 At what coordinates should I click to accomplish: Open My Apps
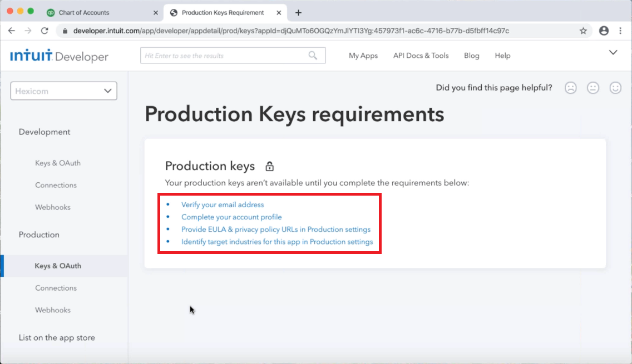363,56
